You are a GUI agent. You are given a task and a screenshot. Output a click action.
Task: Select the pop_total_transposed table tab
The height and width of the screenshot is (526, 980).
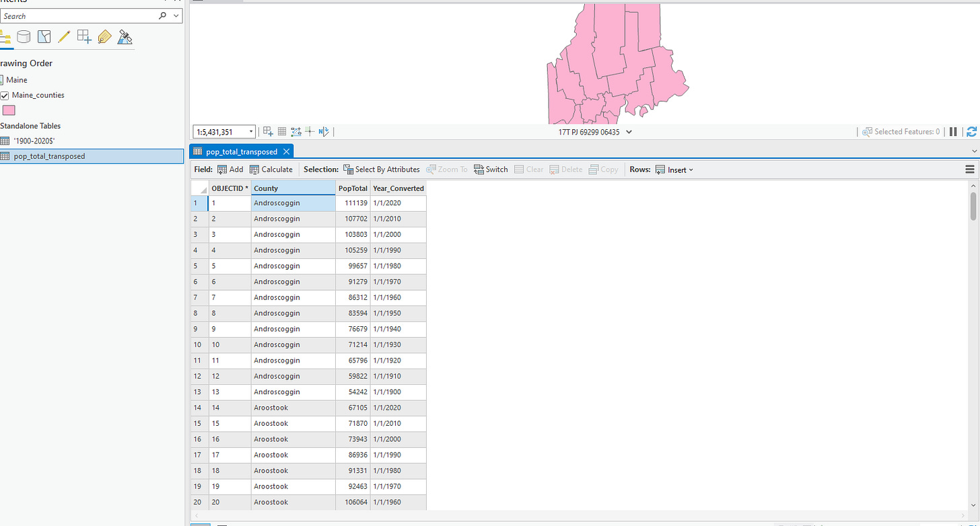tap(240, 152)
